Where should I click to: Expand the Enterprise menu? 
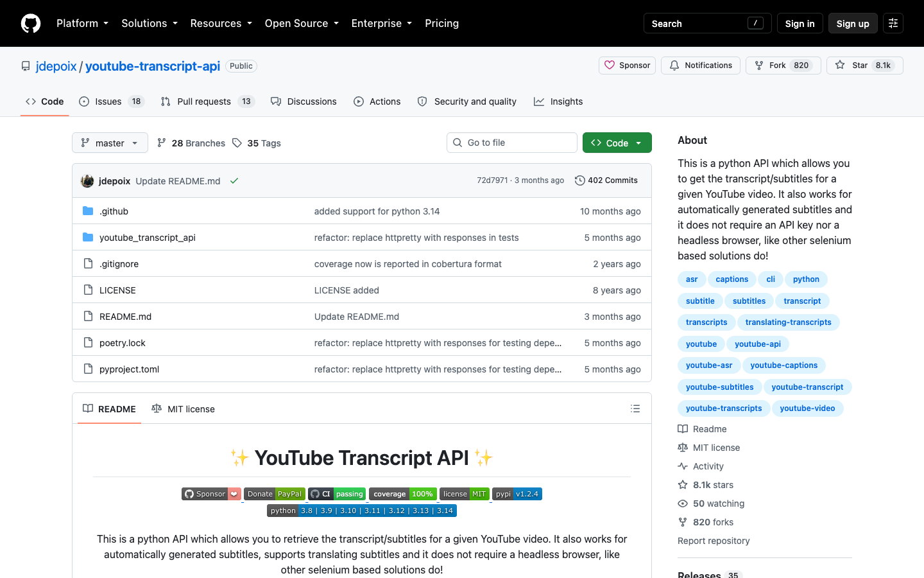pos(382,23)
